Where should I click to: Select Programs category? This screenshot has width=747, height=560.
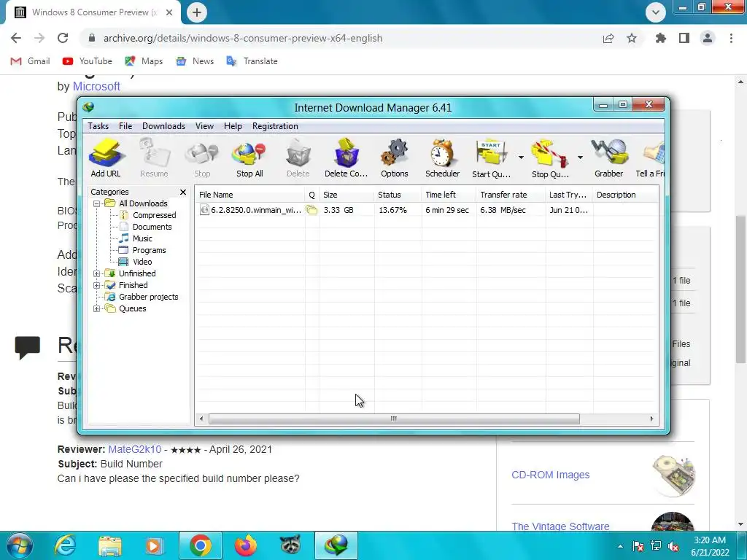coord(149,250)
